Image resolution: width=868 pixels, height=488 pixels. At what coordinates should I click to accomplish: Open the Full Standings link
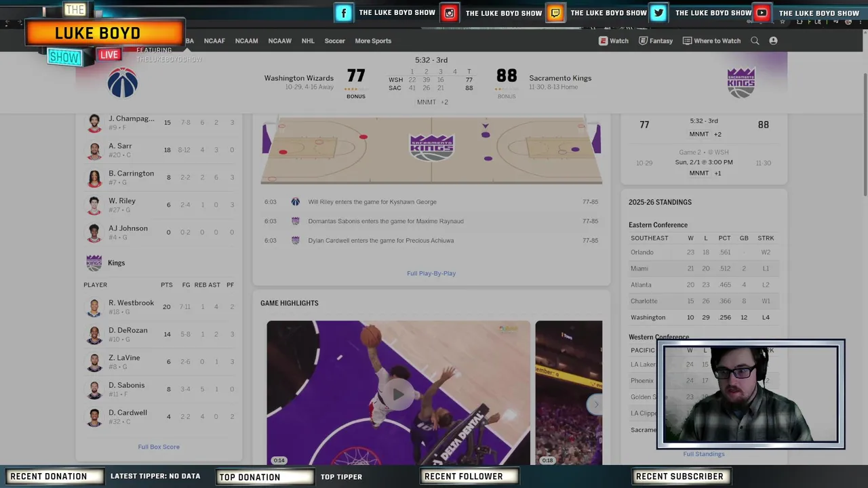704,454
